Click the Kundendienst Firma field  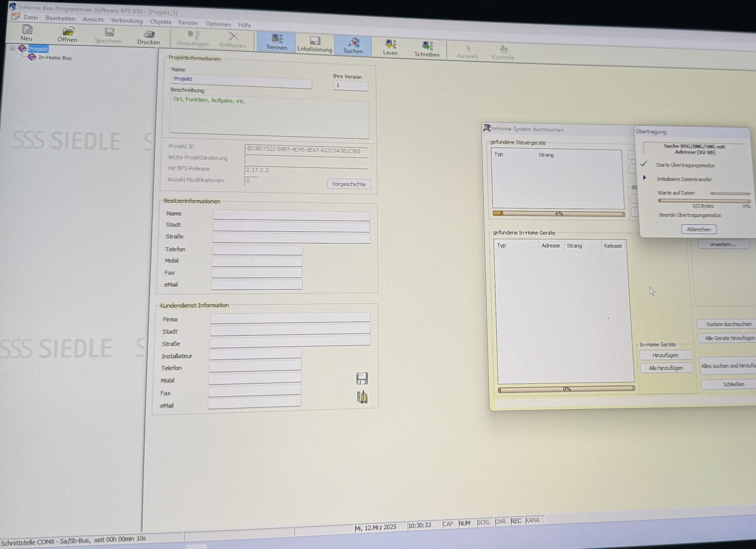[290, 318]
